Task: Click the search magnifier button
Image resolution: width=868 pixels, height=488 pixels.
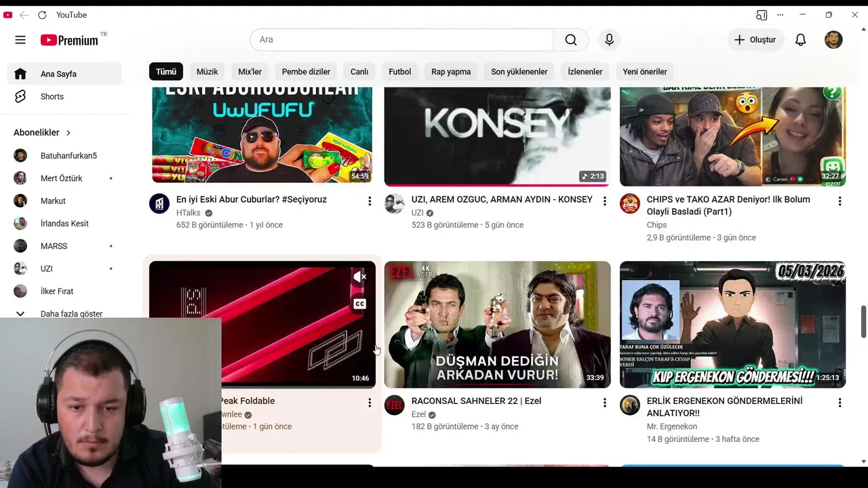Action: click(571, 40)
